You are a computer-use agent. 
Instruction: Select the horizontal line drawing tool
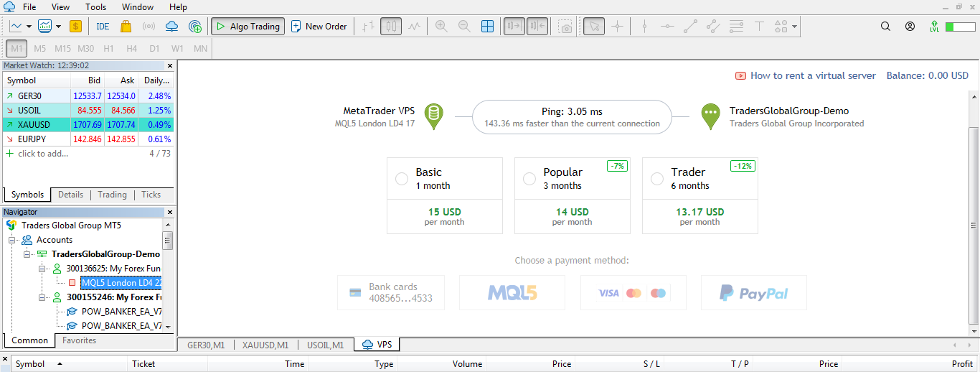[667, 27]
